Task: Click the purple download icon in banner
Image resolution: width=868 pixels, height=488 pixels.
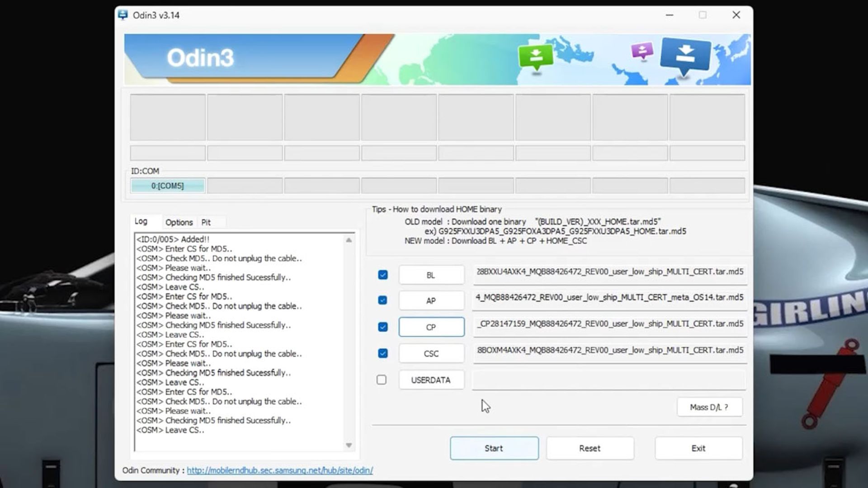Action: pos(642,52)
